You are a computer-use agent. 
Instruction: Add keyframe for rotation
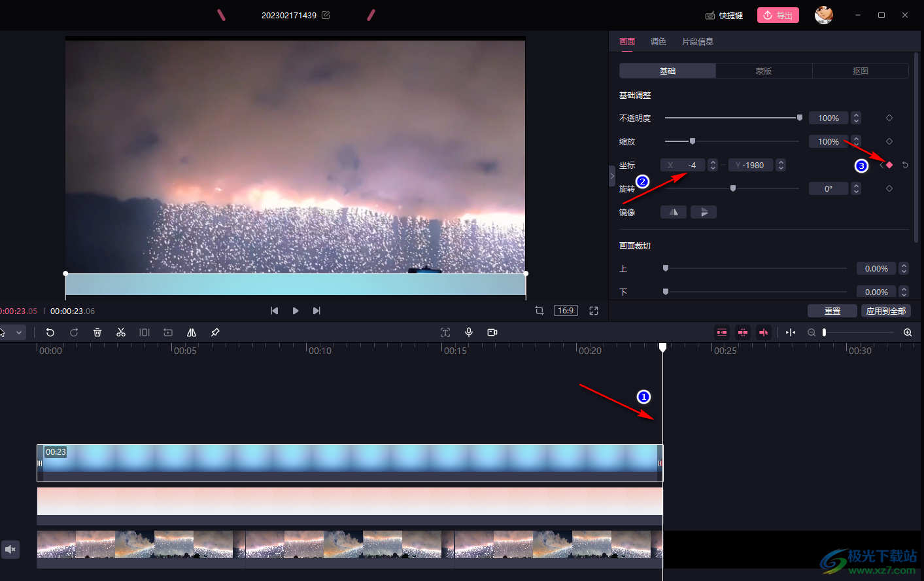coord(889,188)
